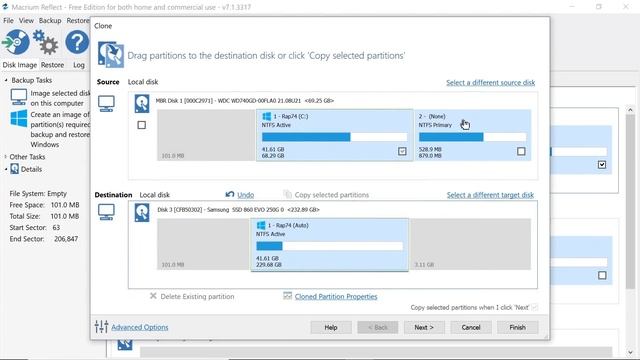Click the Windows image task icon in sidebar
Image resolution: width=640 pixels, height=360 pixels.
[19, 119]
